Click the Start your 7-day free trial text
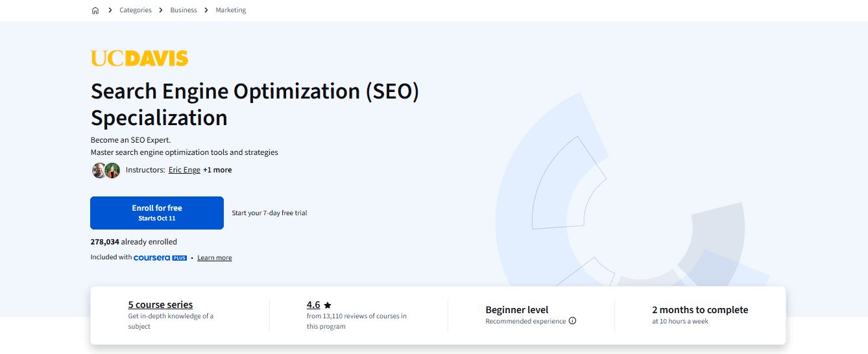Screen dimensions: 868x354 click(270, 213)
